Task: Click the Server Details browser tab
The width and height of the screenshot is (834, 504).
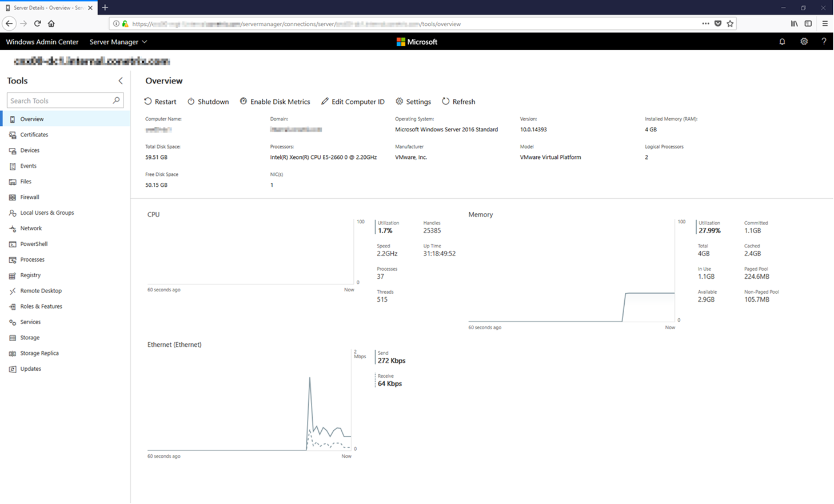Action: coord(48,7)
